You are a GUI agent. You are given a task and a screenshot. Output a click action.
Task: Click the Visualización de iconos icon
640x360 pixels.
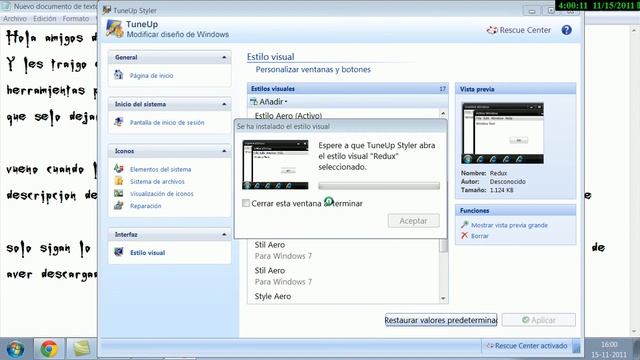click(x=119, y=193)
